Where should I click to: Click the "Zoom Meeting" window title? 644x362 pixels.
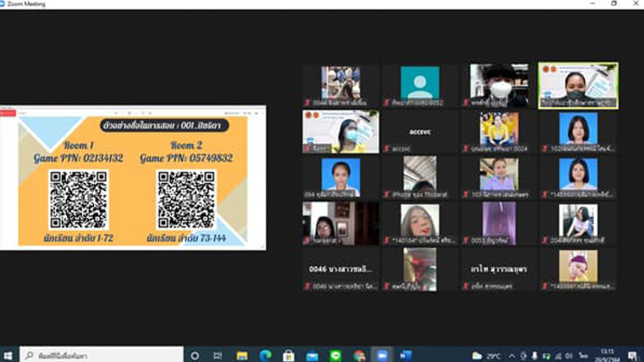pyautogui.click(x=26, y=4)
